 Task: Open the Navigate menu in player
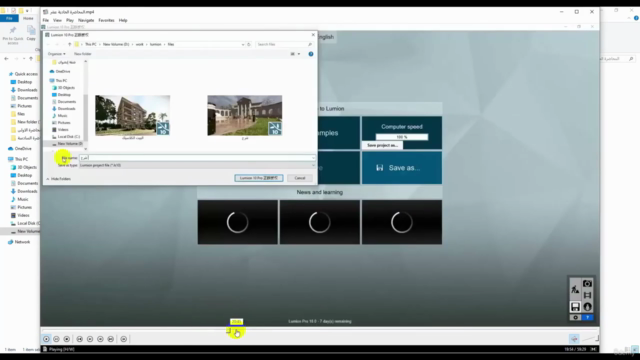coord(86,20)
